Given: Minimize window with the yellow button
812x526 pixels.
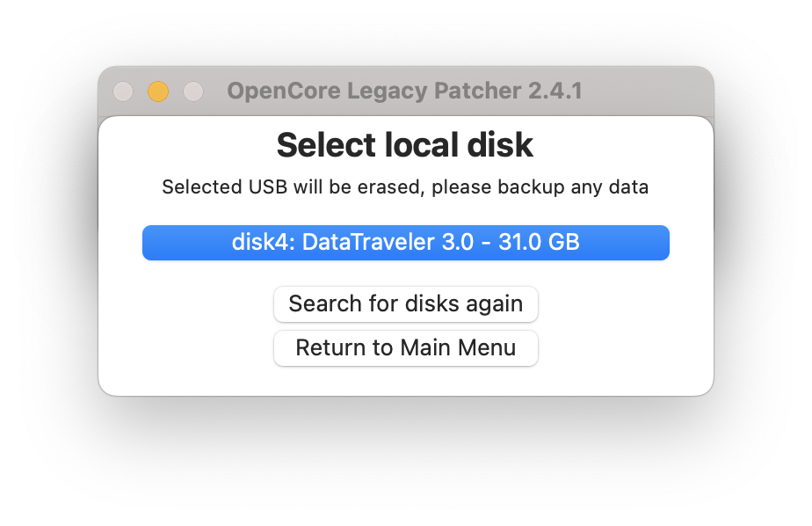Looking at the screenshot, I should pyautogui.click(x=158, y=91).
